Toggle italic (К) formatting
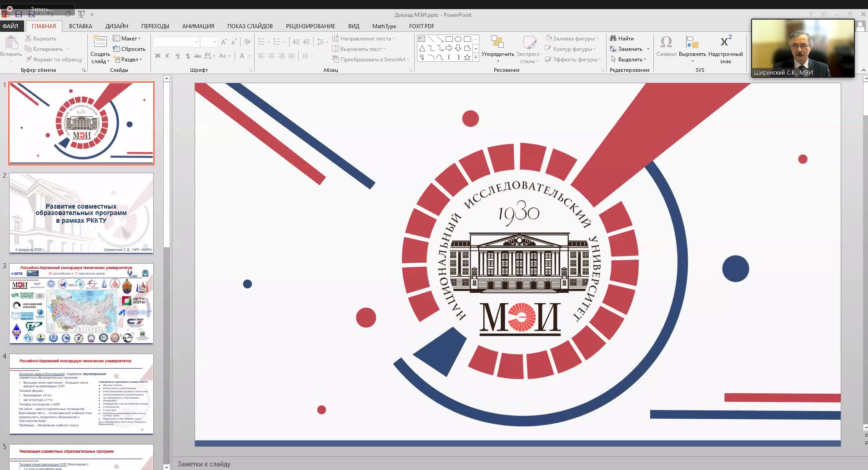 167,56
